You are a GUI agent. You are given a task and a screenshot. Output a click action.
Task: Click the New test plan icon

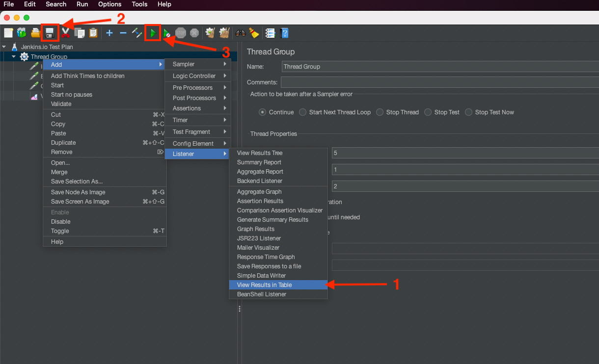[8, 33]
